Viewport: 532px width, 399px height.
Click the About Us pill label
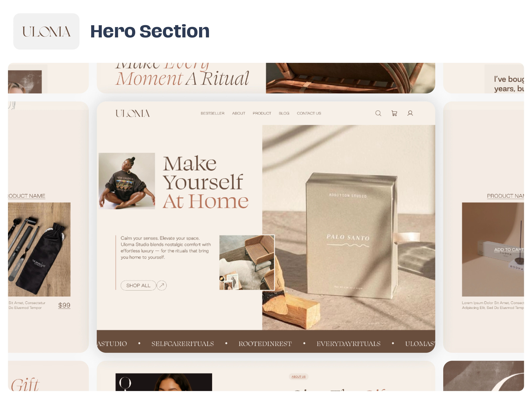(x=299, y=377)
